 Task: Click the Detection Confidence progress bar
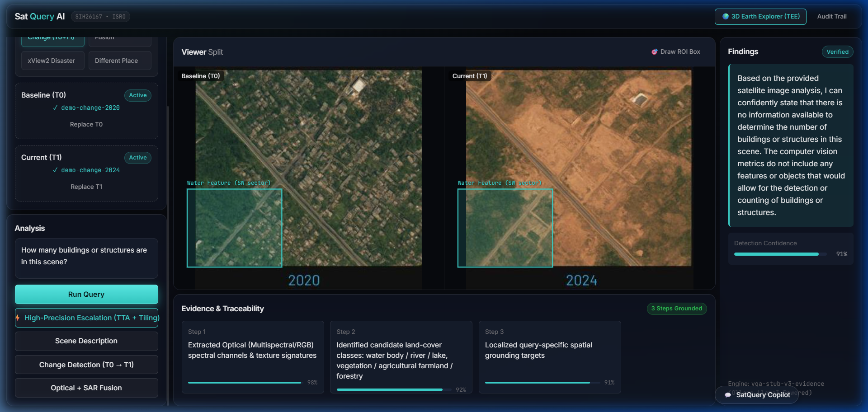(780, 254)
